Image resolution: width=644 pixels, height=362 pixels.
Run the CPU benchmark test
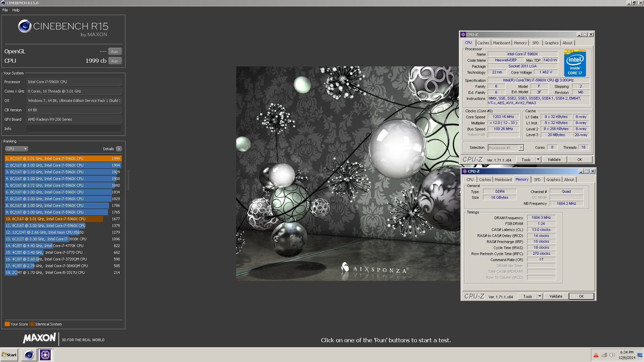115,61
